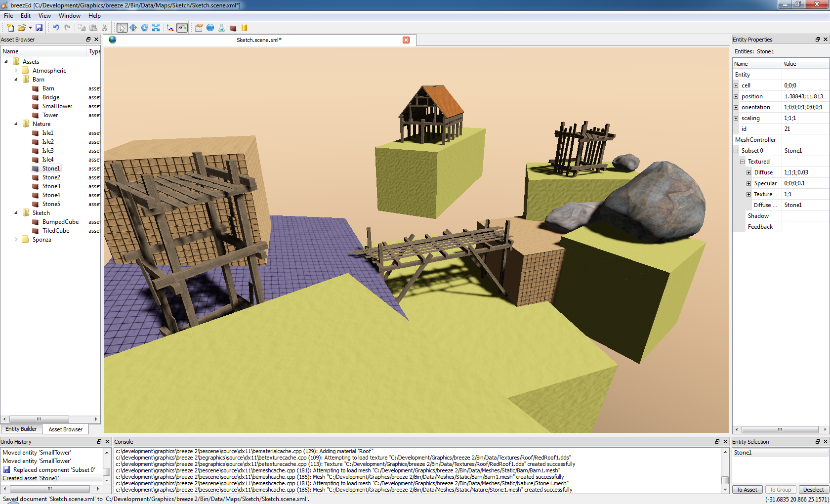Collapse the Subset 0 property group
The image size is (830, 504).
[x=736, y=151]
